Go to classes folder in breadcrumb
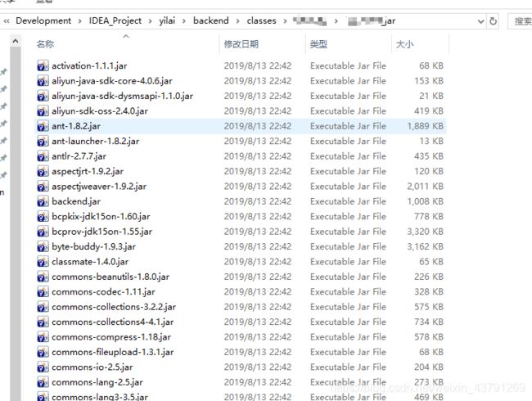 coord(261,20)
